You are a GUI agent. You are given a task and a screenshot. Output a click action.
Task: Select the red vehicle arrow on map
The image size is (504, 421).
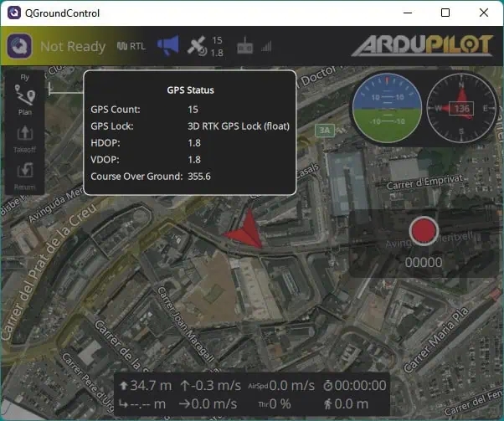(245, 229)
